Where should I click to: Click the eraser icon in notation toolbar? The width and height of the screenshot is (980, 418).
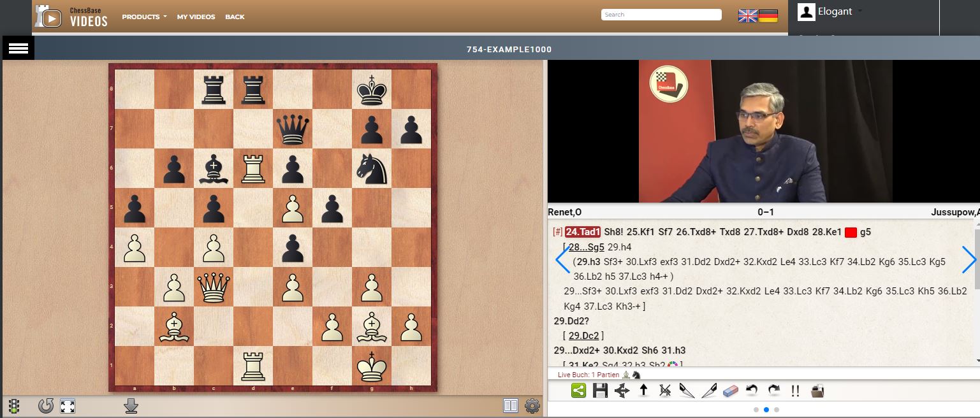731,391
